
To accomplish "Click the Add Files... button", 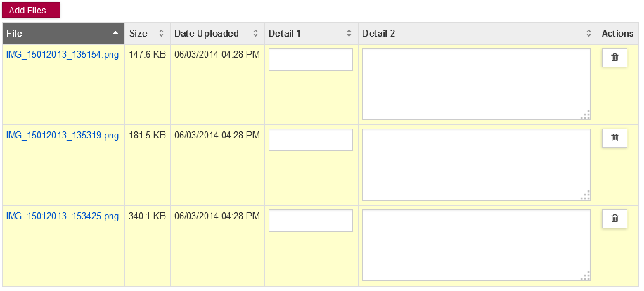I will (x=31, y=11).
